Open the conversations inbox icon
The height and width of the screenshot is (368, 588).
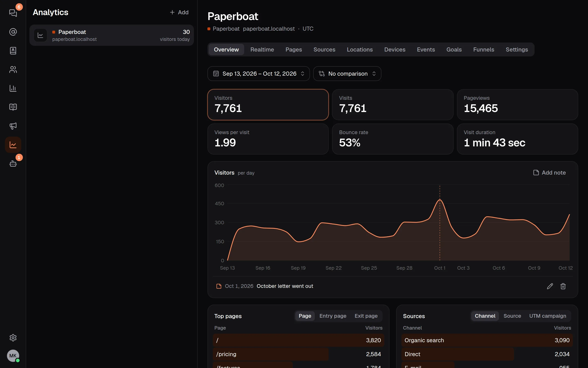tap(13, 13)
